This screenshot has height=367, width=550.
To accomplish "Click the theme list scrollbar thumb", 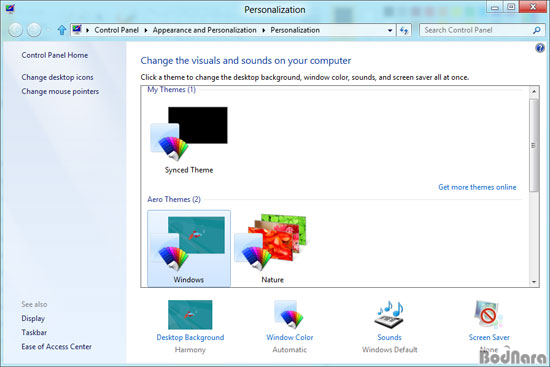I will 534,145.
